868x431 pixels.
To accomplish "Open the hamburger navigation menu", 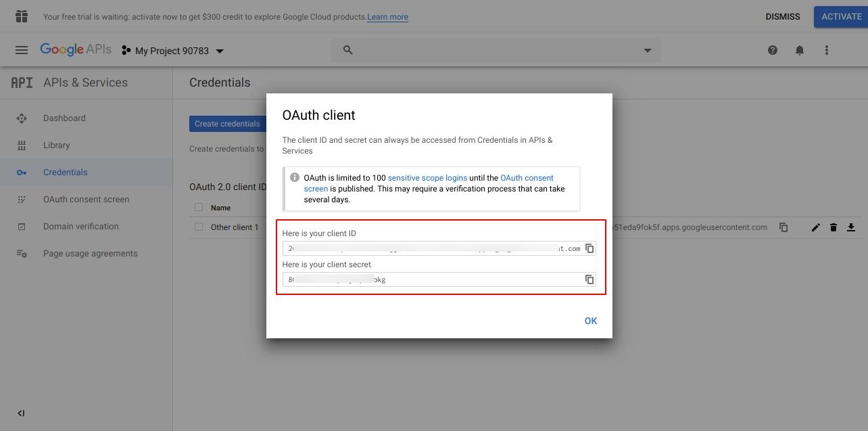I will click(22, 50).
